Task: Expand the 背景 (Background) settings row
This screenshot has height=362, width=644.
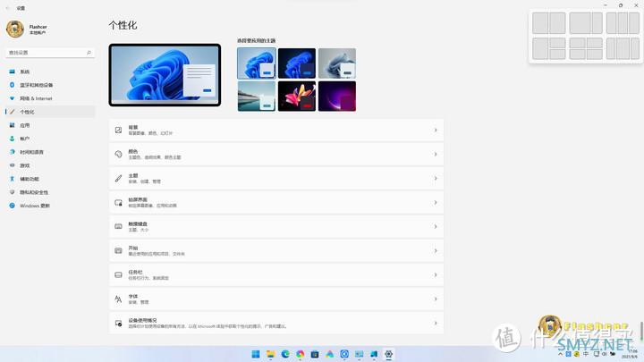Action: coord(275,130)
